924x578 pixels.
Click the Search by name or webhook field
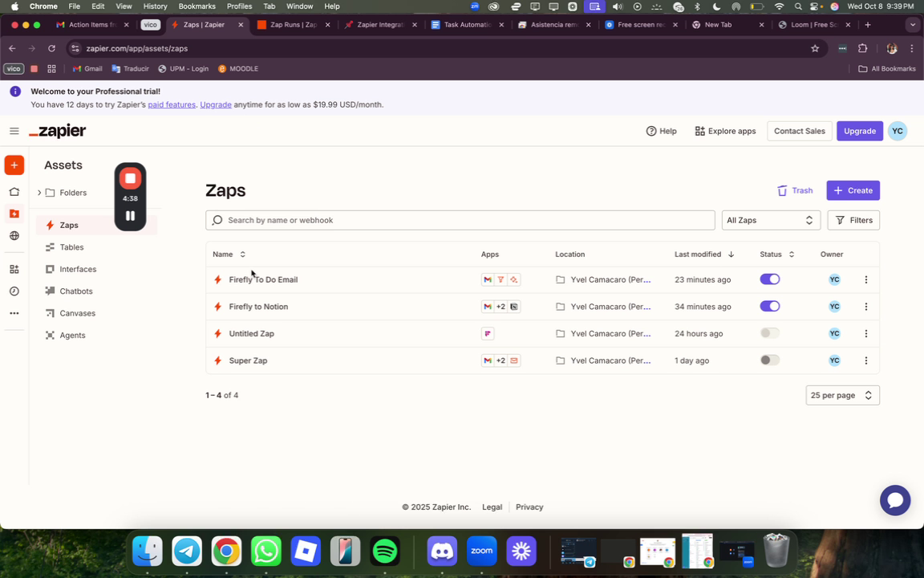click(x=460, y=220)
